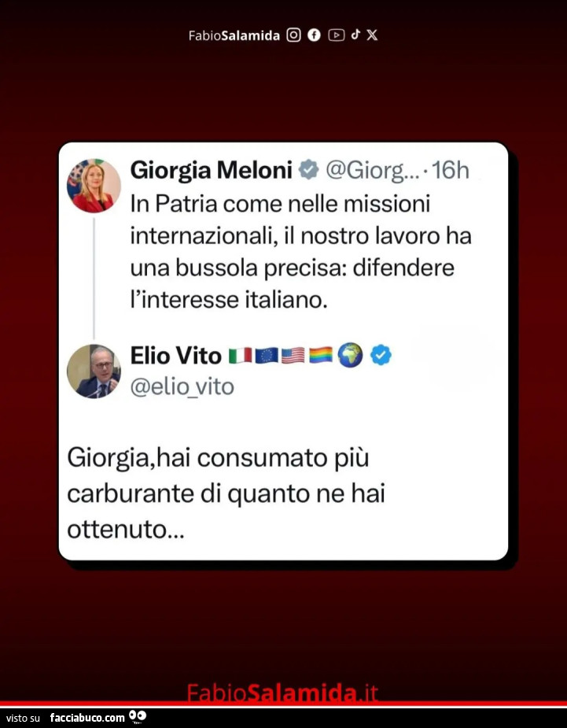Click Elio Vito's blue verified checkmark
Screen dimensions: 567x728
(381, 355)
